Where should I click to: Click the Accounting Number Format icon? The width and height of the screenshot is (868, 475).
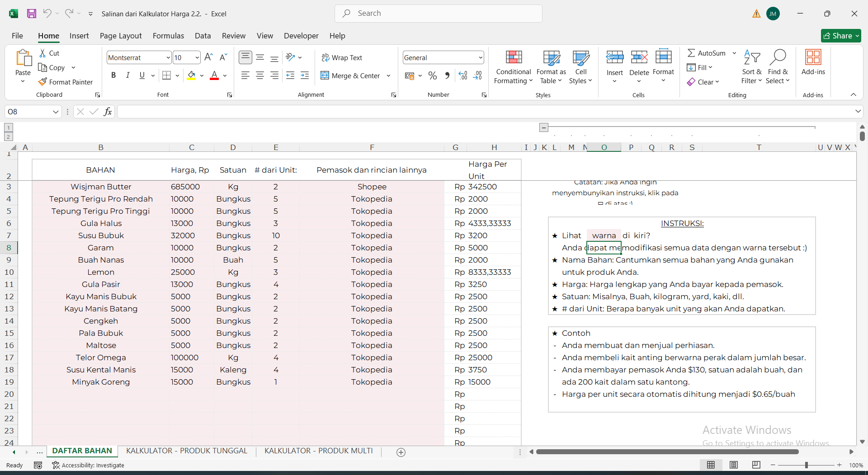(x=410, y=75)
